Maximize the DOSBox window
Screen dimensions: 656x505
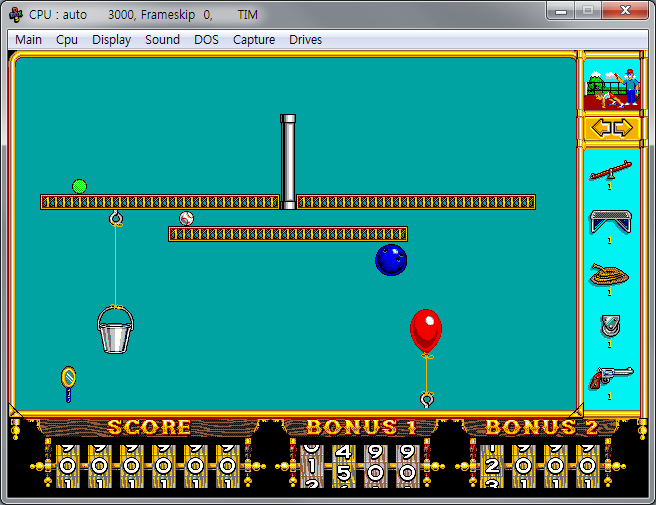coord(588,10)
